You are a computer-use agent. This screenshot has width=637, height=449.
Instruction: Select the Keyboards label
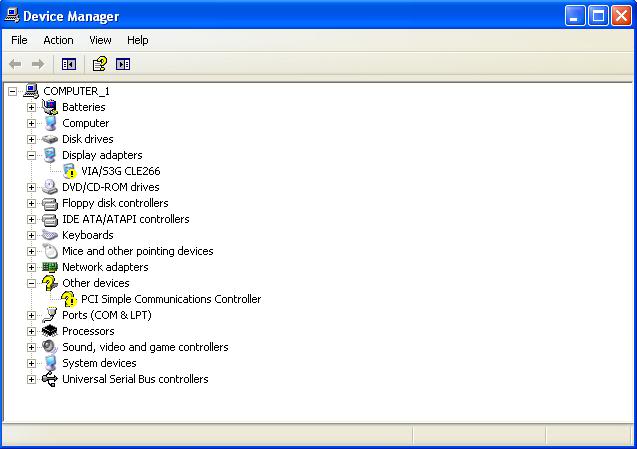[x=88, y=235]
